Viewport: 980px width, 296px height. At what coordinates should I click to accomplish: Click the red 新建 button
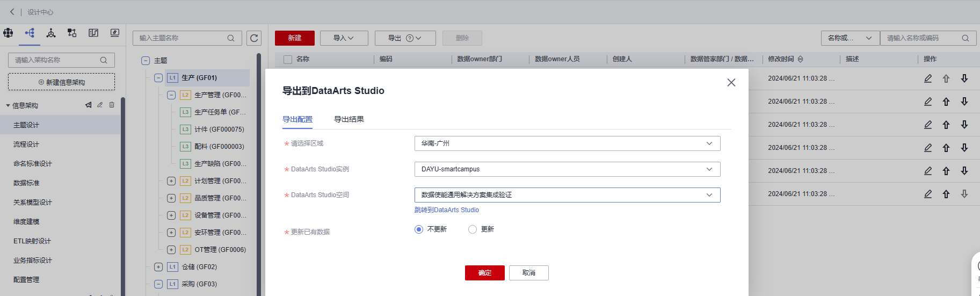[295, 38]
